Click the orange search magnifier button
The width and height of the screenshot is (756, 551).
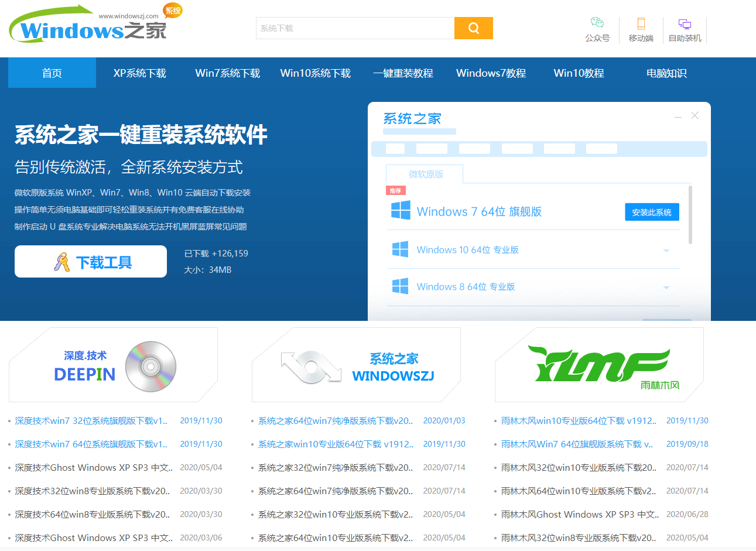pos(474,28)
